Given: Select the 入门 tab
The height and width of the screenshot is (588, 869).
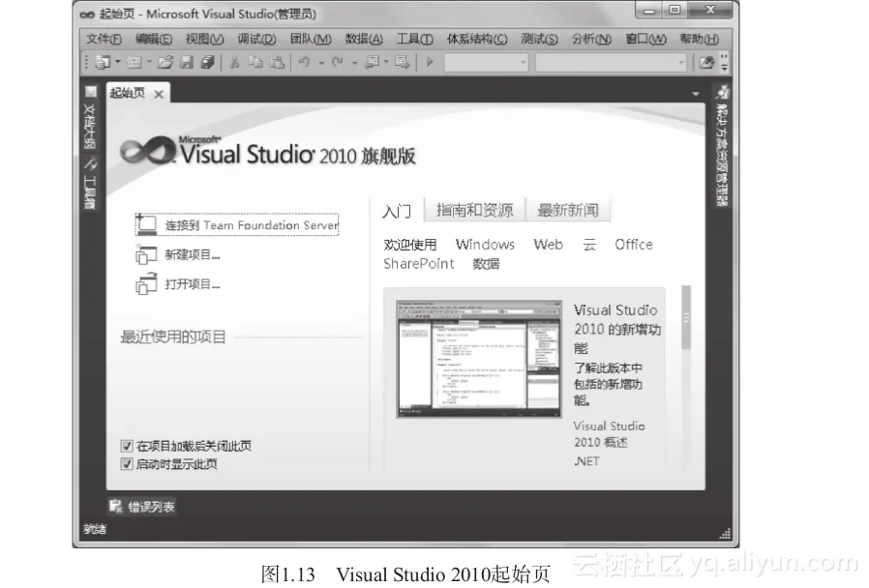Looking at the screenshot, I should (397, 211).
